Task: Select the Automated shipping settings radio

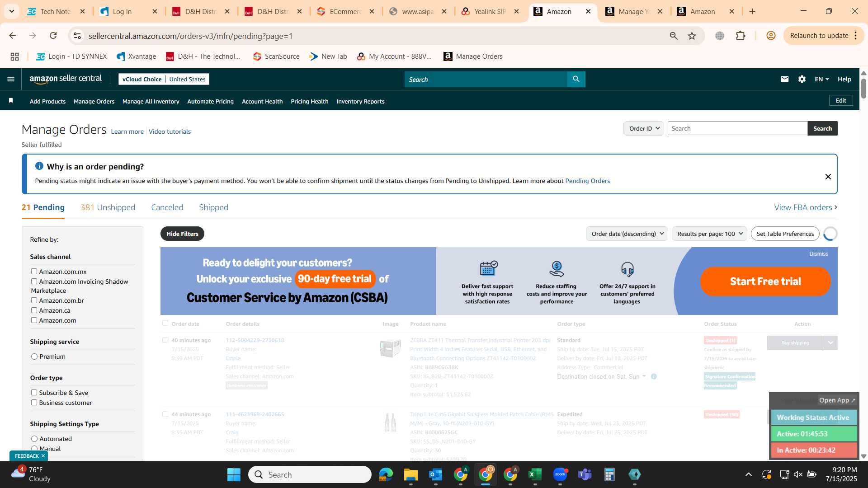Action: point(34,439)
